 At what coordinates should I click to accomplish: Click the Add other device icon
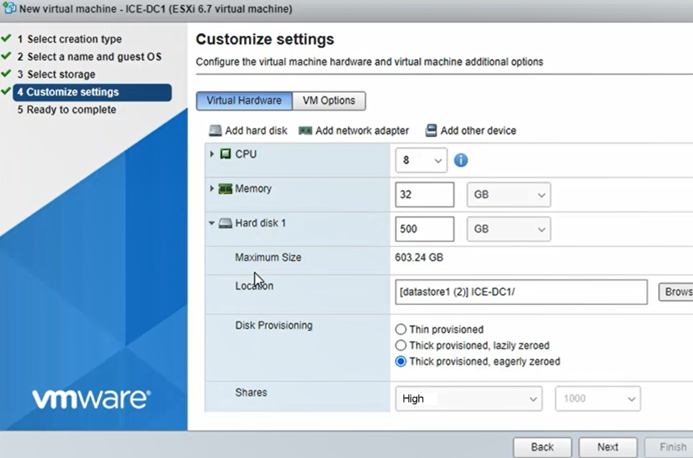pos(431,130)
